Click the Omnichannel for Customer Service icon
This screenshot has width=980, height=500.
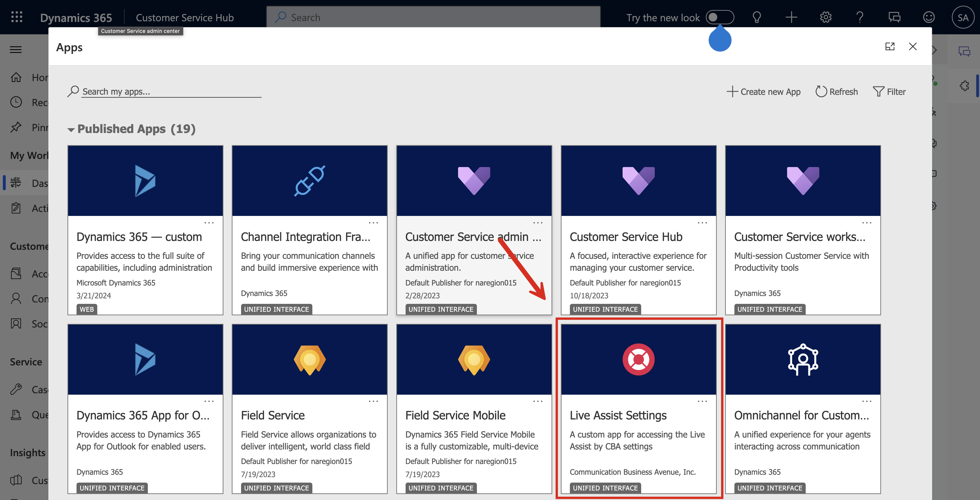point(803,359)
